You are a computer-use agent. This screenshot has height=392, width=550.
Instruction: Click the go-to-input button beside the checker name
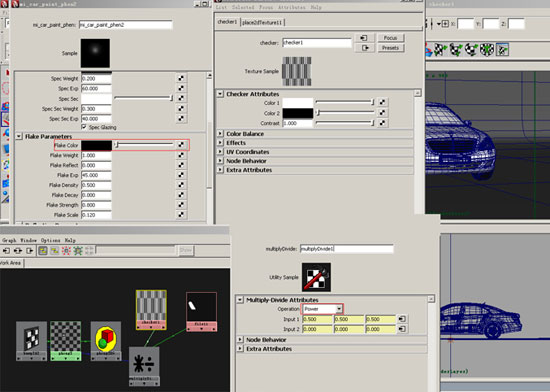click(x=364, y=38)
